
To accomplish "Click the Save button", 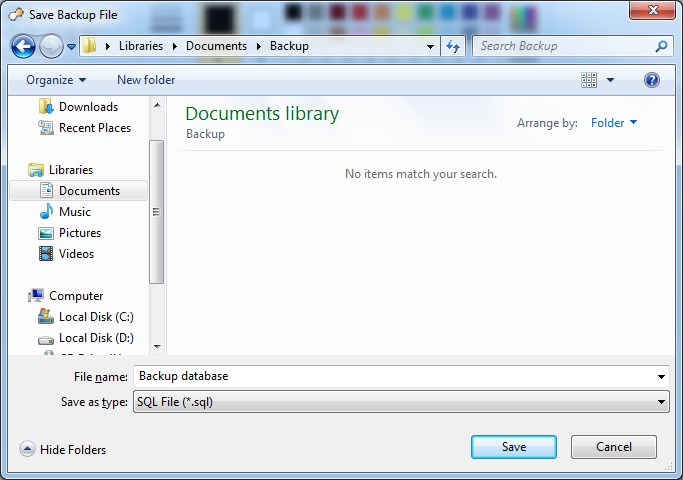I will 514,447.
